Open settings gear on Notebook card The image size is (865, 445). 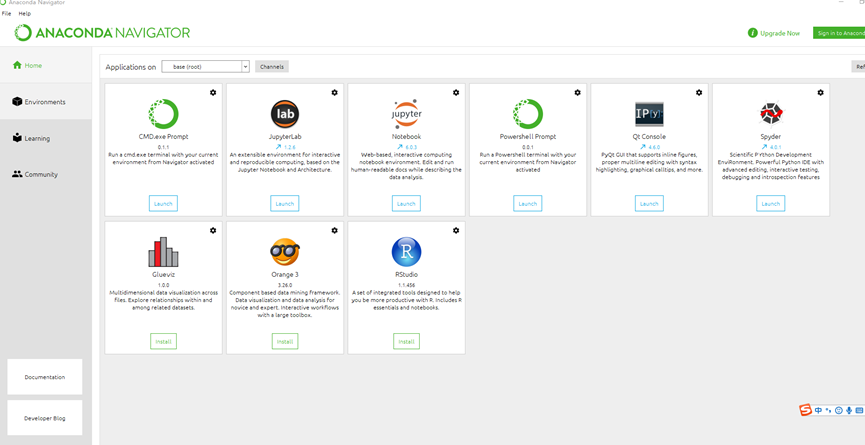click(x=456, y=93)
